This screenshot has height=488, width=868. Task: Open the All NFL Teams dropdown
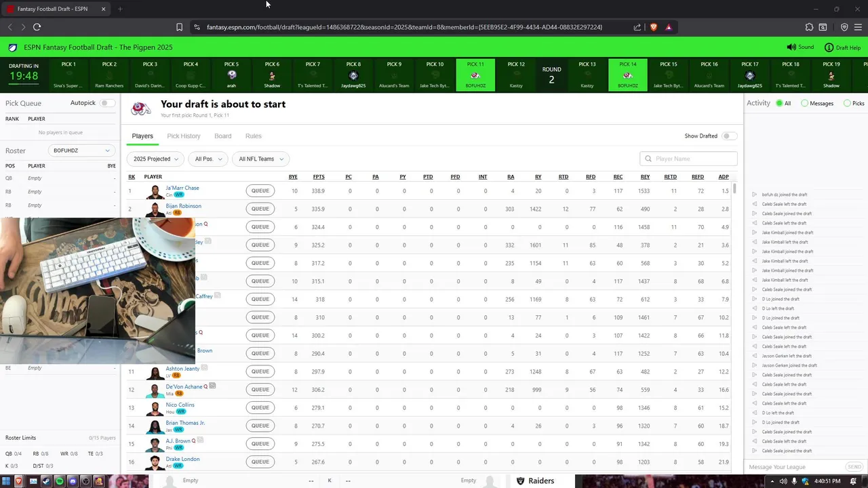pos(260,159)
